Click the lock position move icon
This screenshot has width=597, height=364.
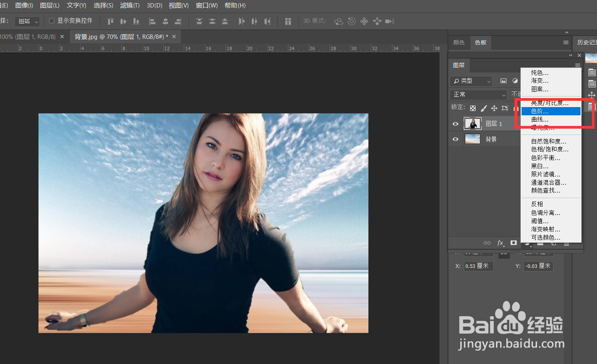pos(494,108)
